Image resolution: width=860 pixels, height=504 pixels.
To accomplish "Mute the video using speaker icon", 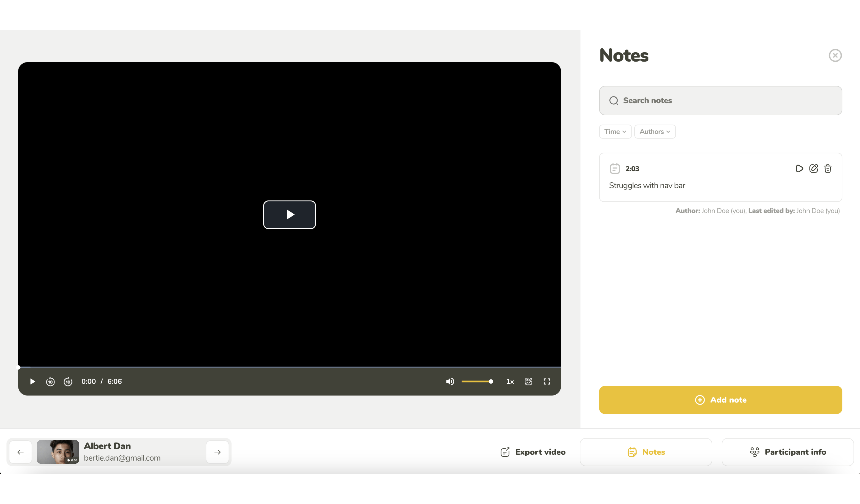I will pos(450,382).
